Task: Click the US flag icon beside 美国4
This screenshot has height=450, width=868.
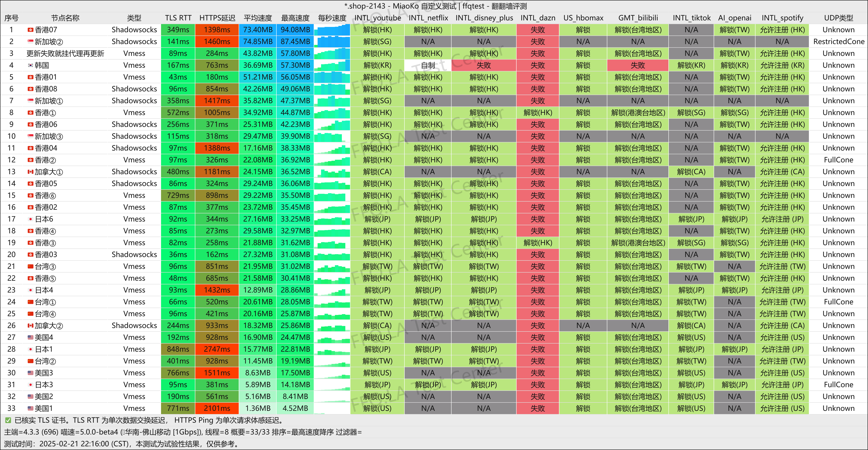Action: pos(30,337)
